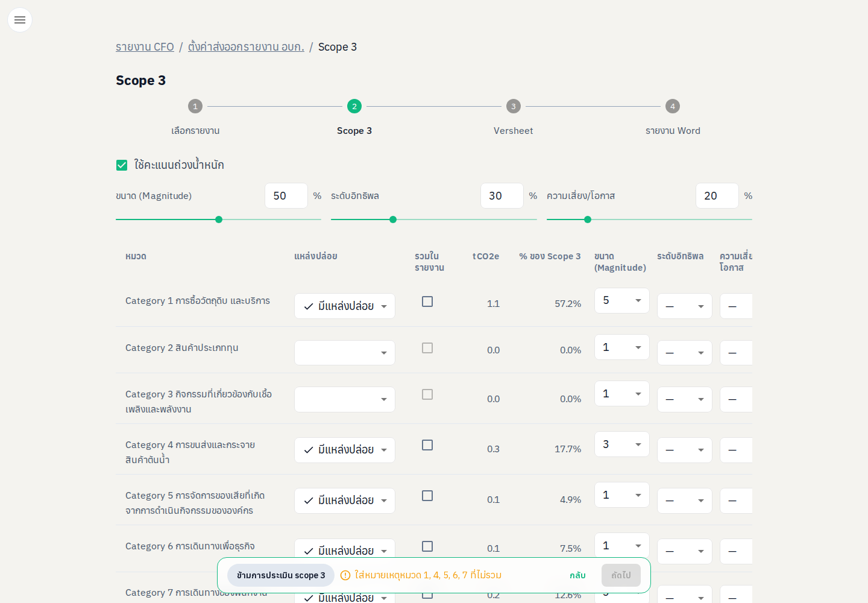Screen dimensions: 868x603
Task: Open the hamburger navigation menu
Action: coord(20,20)
